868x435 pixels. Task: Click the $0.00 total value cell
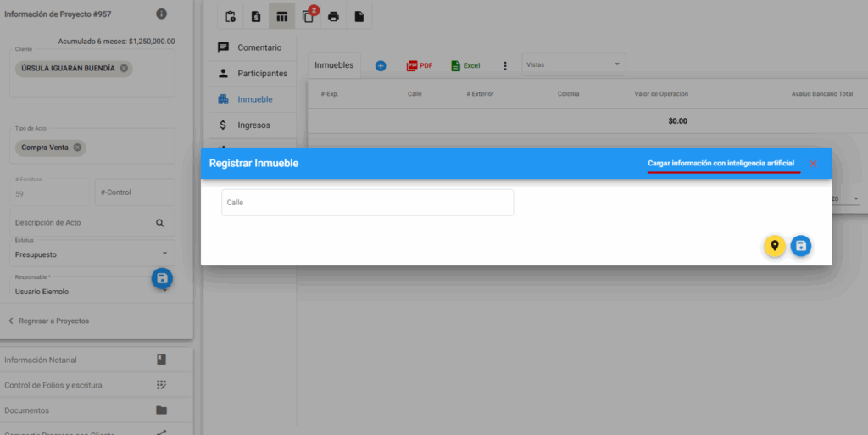coord(677,121)
